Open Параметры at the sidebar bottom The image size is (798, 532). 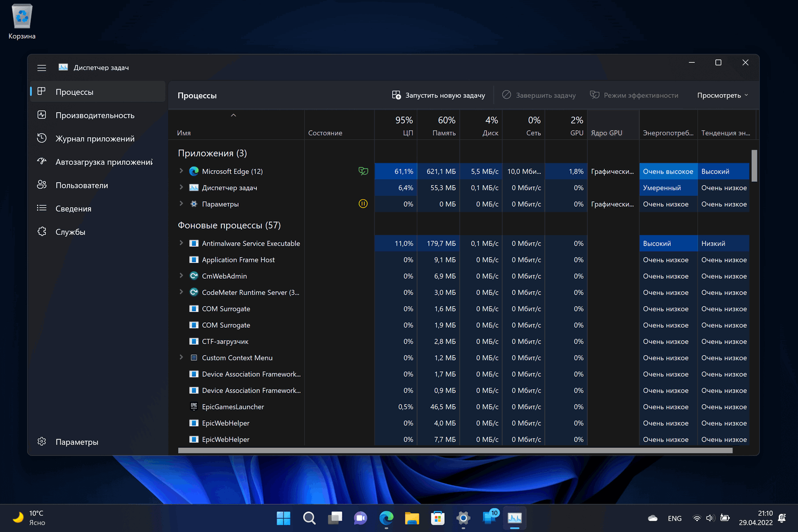coord(77,442)
